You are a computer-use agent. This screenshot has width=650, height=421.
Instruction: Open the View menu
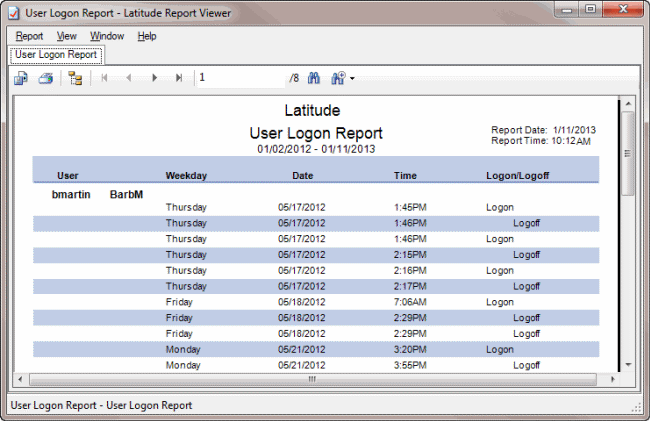[67, 36]
